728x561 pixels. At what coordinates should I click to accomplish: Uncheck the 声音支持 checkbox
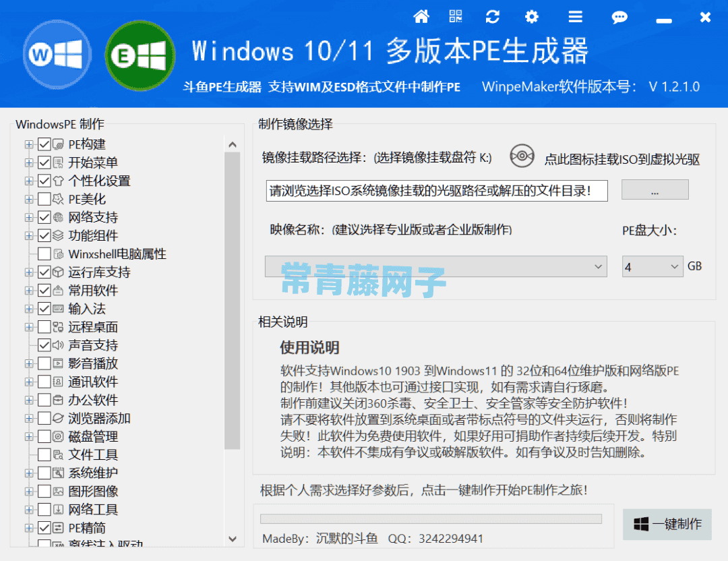click(44, 345)
